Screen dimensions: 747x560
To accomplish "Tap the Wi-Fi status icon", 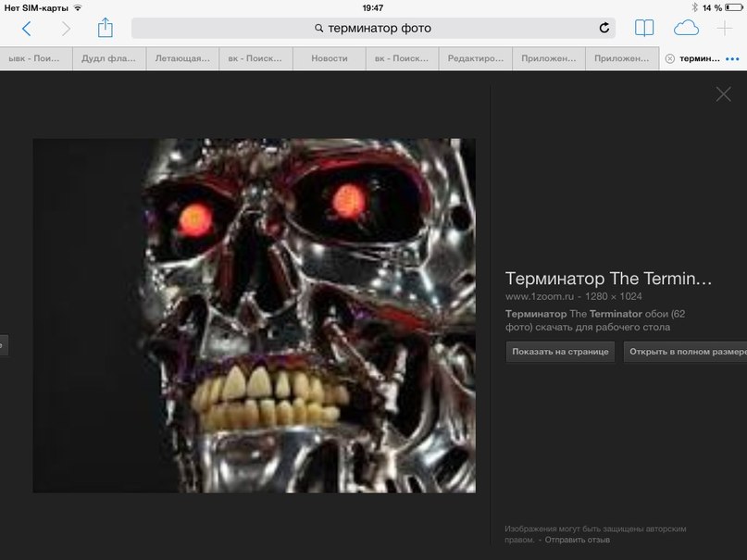I will click(78, 8).
